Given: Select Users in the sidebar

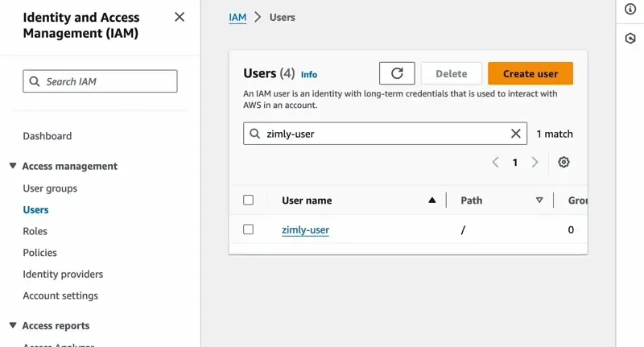Looking at the screenshot, I should point(35,210).
